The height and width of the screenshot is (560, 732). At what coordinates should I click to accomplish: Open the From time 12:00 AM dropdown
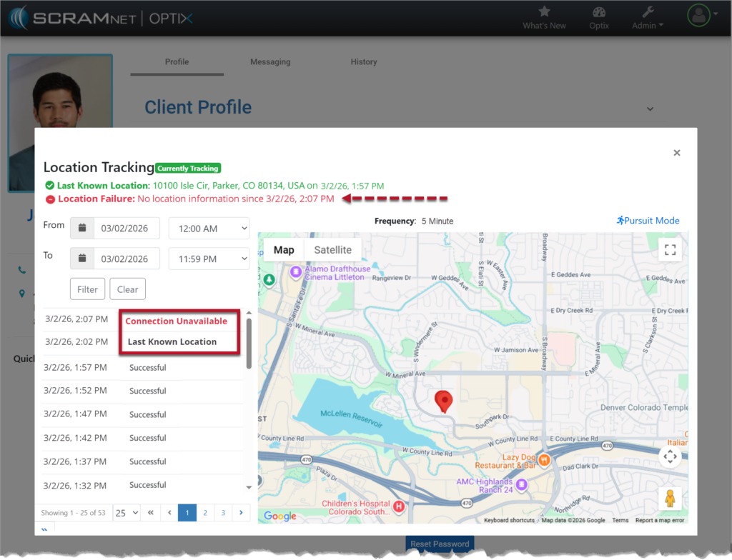209,228
